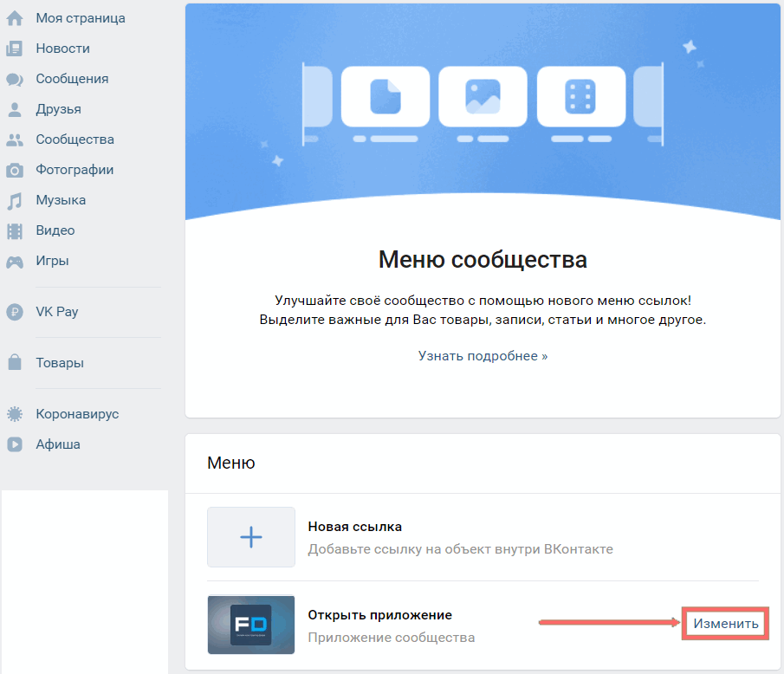Viewport: 784px width, 674px height.
Task: Click the Музыка note icon
Action: [x=15, y=200]
